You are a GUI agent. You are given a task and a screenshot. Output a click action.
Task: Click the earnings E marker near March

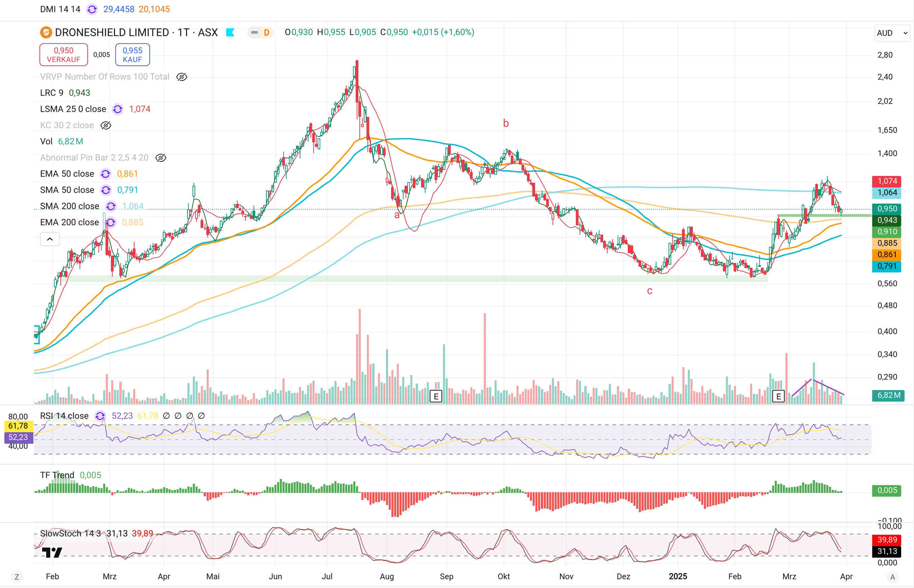point(778,396)
